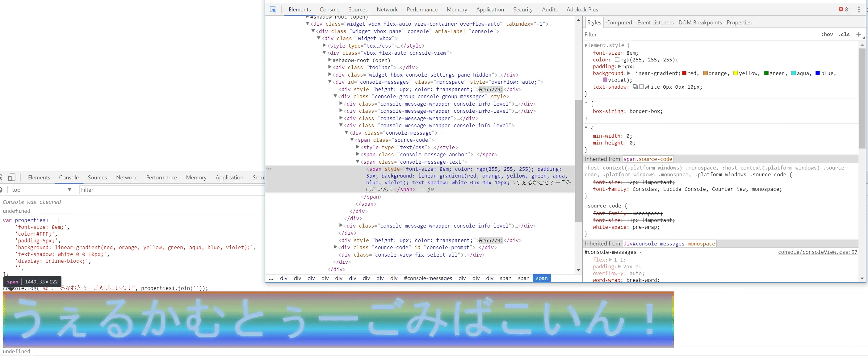
Task: Click the breadcrumb overflow ellipsis
Action: point(271,279)
